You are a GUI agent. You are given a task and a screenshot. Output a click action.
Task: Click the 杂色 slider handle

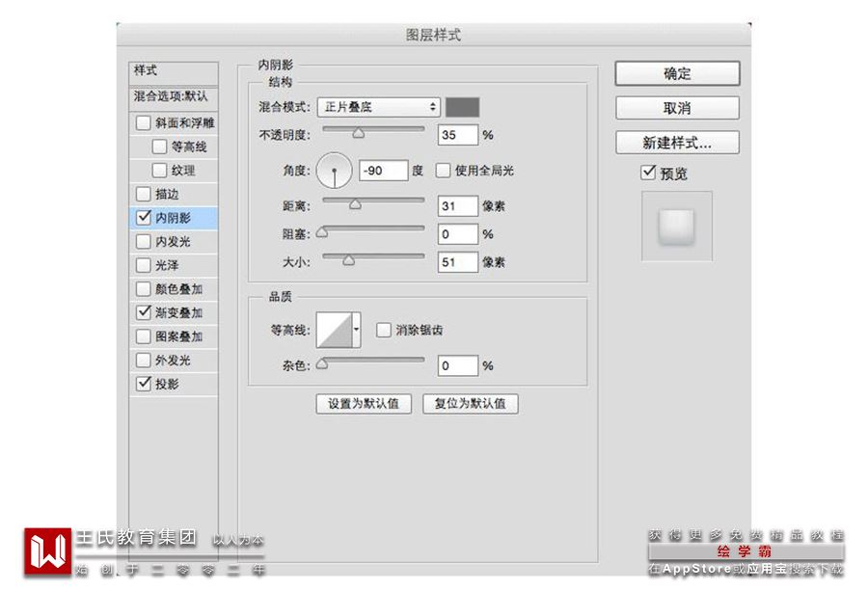coord(321,363)
